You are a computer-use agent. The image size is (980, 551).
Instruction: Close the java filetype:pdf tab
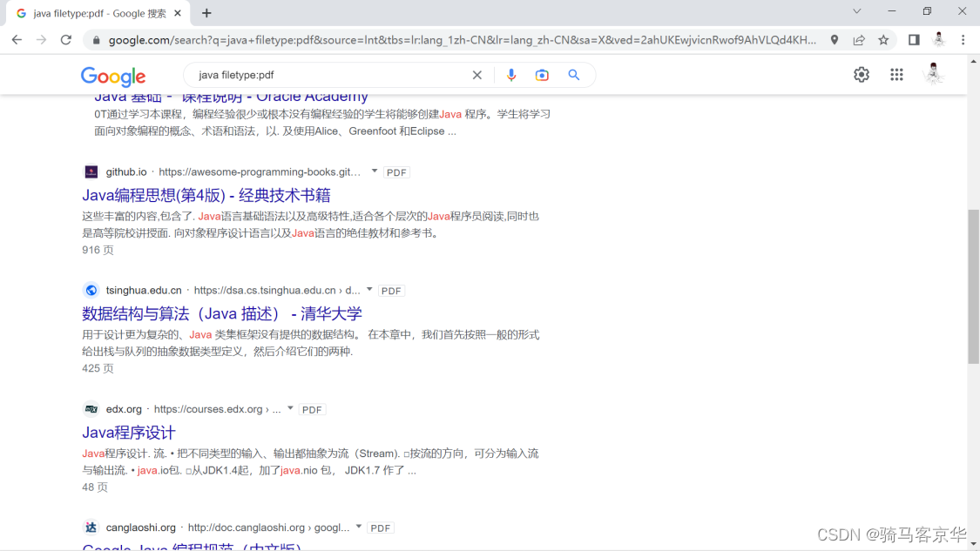click(178, 13)
